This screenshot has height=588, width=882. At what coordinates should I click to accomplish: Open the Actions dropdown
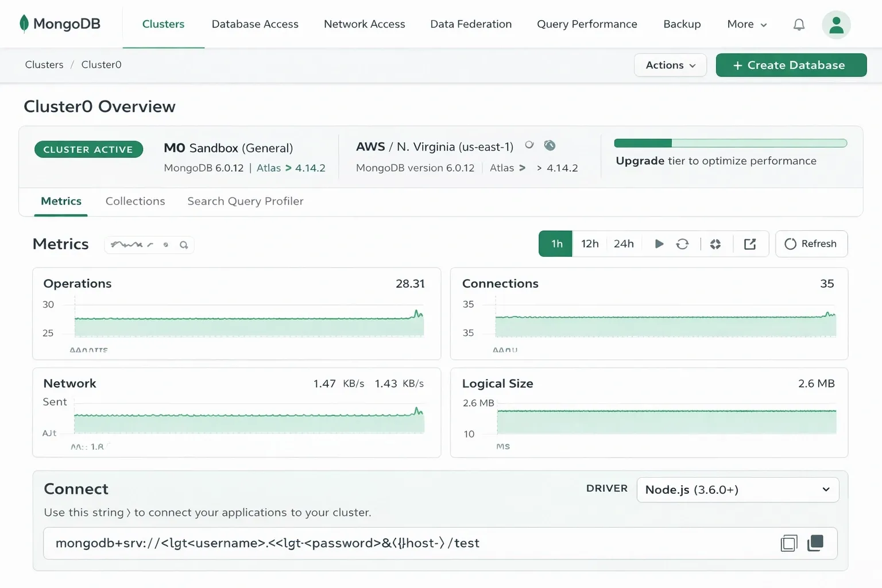(x=670, y=65)
